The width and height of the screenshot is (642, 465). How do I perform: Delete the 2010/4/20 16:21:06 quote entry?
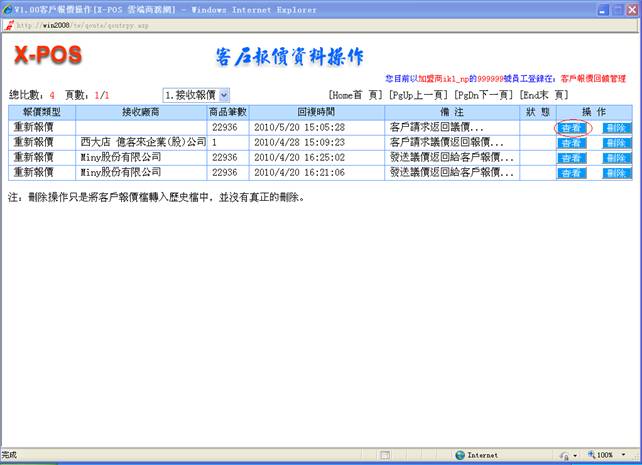pyautogui.click(x=617, y=173)
